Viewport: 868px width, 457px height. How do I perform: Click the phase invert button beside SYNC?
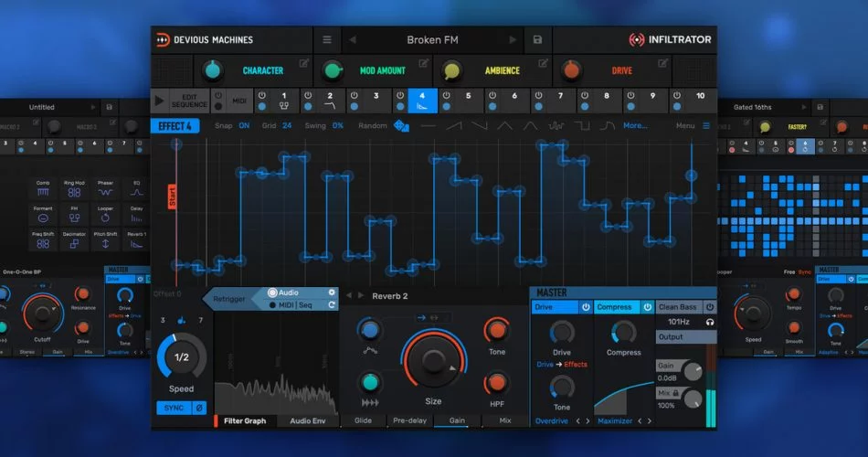pyautogui.click(x=199, y=408)
